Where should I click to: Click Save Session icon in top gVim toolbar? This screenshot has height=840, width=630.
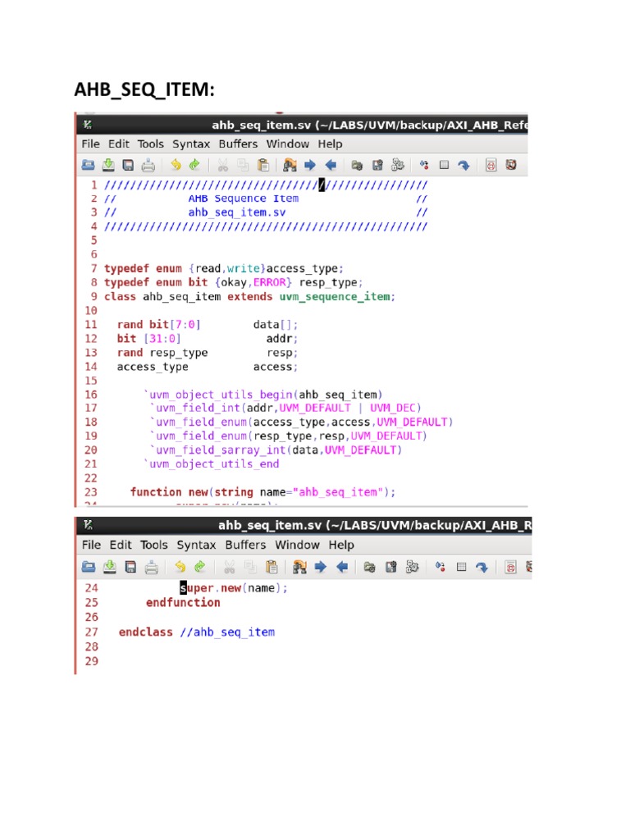377,165
